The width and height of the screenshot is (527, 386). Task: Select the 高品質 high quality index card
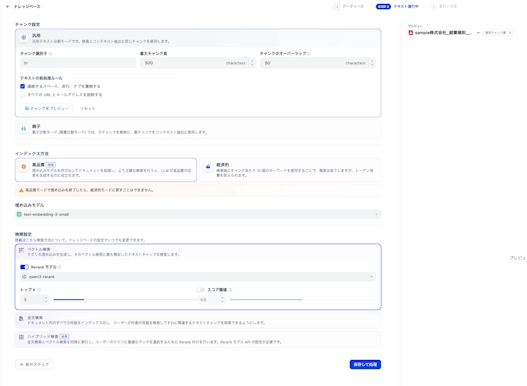click(106, 170)
